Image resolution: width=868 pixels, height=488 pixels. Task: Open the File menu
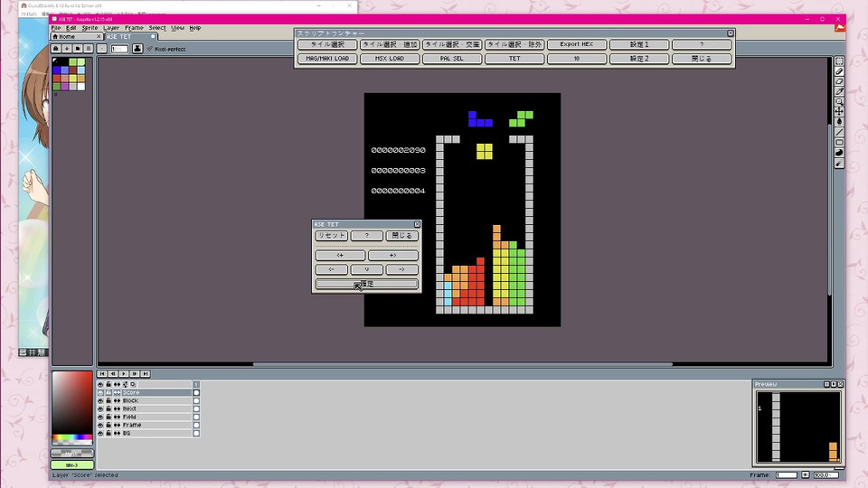tap(56, 28)
